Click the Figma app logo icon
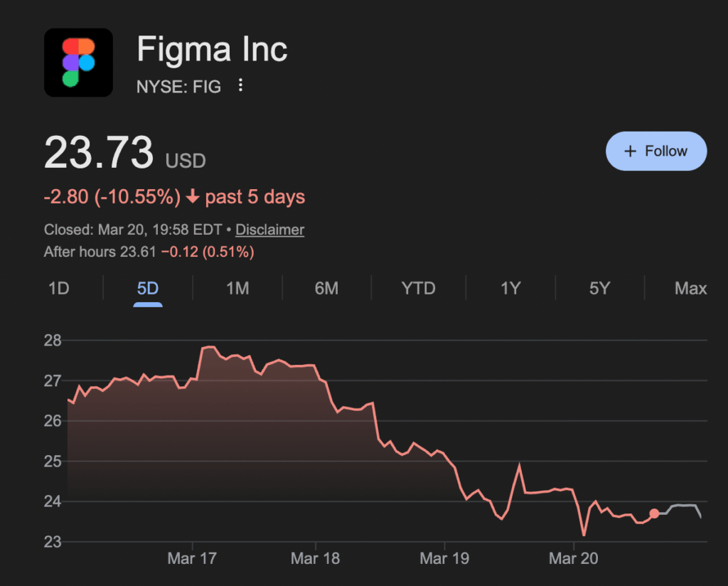 (x=78, y=63)
